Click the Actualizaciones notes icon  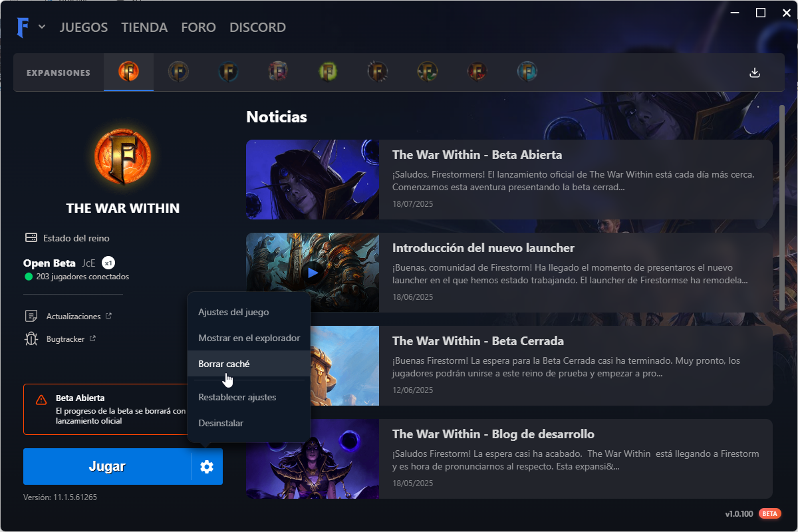(x=31, y=317)
